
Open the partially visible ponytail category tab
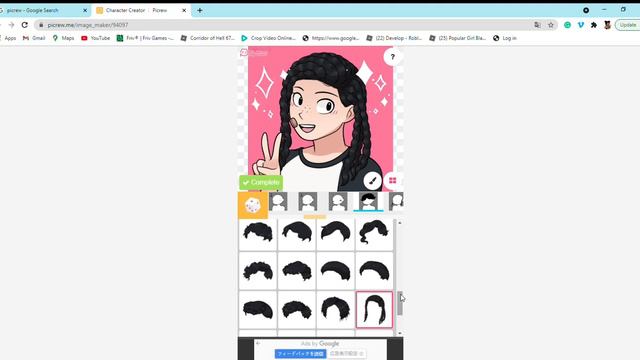tap(396, 202)
